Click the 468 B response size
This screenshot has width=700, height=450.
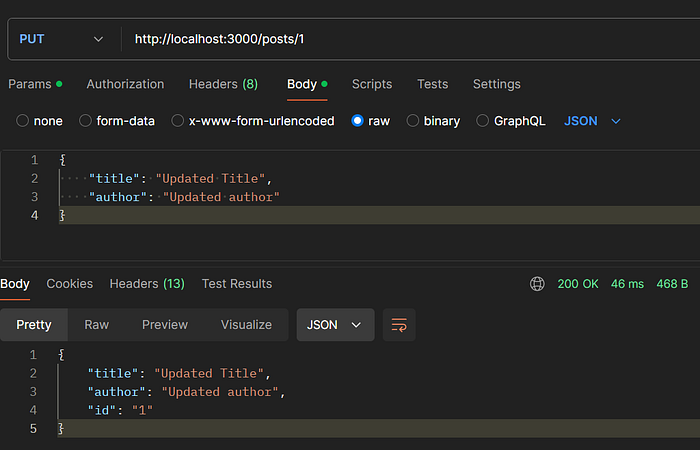pyautogui.click(x=672, y=284)
